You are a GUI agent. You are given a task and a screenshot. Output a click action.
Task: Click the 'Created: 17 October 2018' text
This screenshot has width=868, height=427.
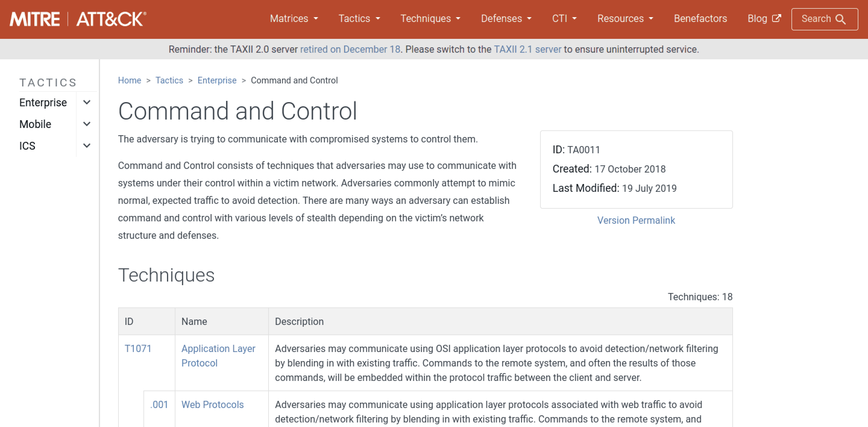[x=609, y=169]
